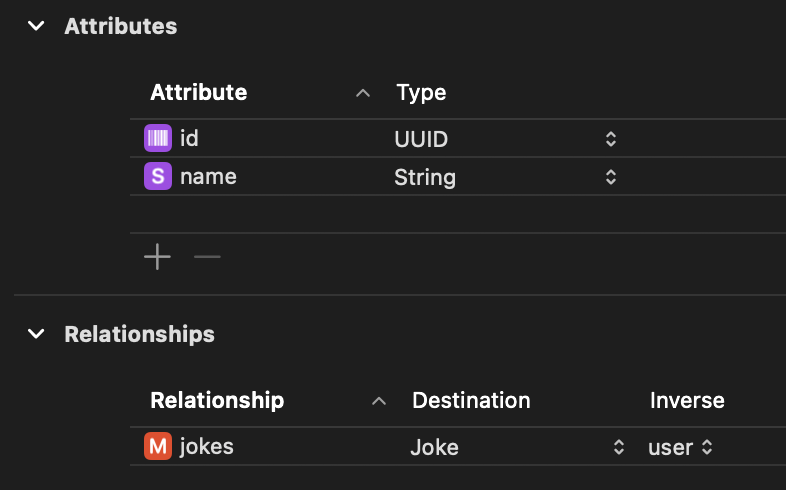Remove attribute with the minus button
Image resolution: width=786 pixels, height=490 pixels.
tap(207, 257)
